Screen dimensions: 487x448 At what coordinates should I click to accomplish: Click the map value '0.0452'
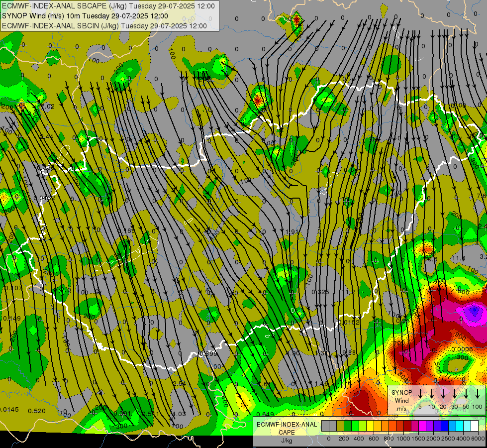[x=44, y=198]
